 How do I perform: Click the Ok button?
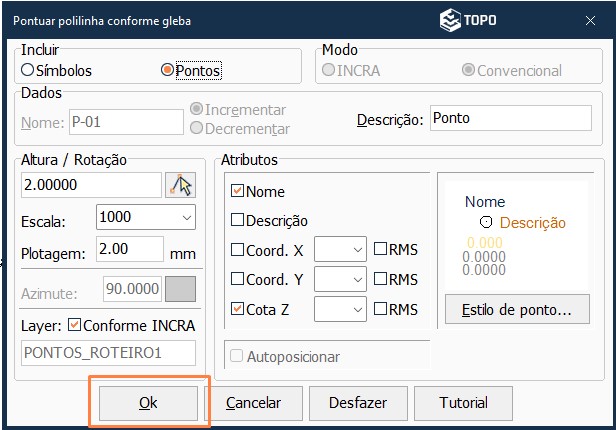(148, 403)
